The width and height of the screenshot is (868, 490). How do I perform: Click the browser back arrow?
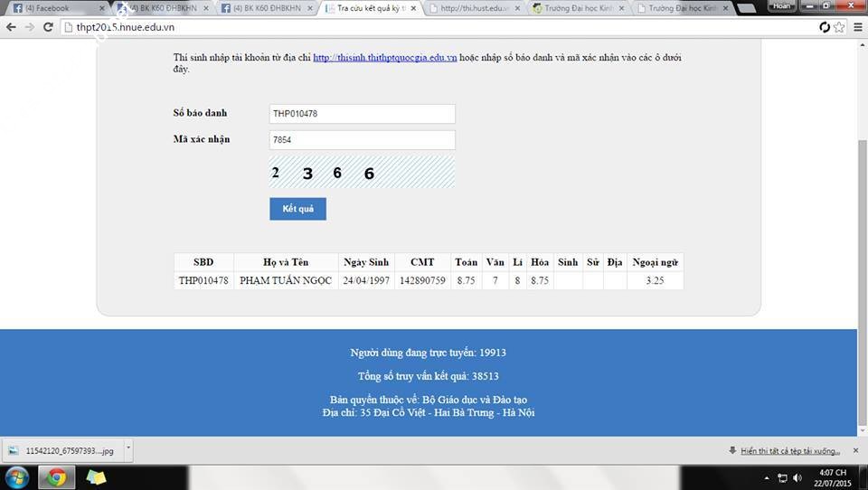(x=11, y=27)
